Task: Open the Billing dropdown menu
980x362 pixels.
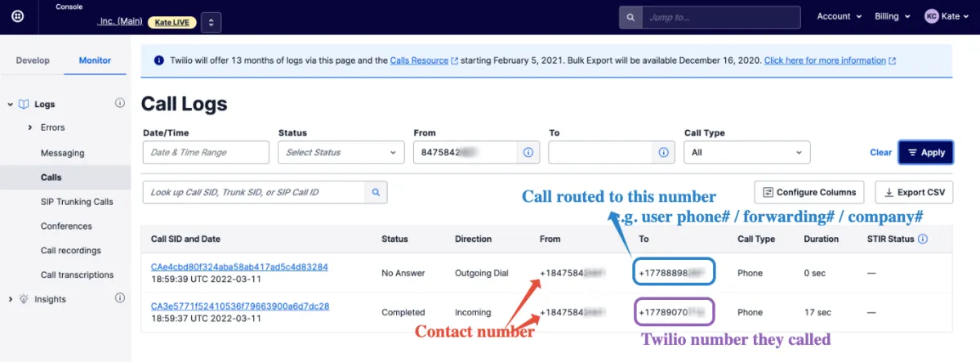Action: click(x=892, y=16)
